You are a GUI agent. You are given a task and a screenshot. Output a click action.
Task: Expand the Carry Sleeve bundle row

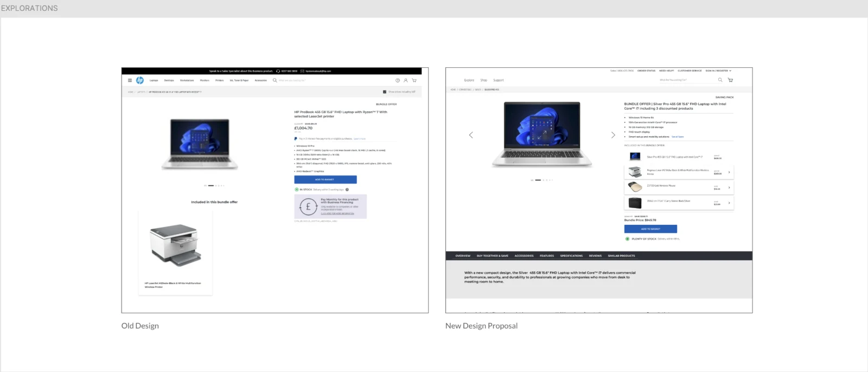(x=679, y=203)
